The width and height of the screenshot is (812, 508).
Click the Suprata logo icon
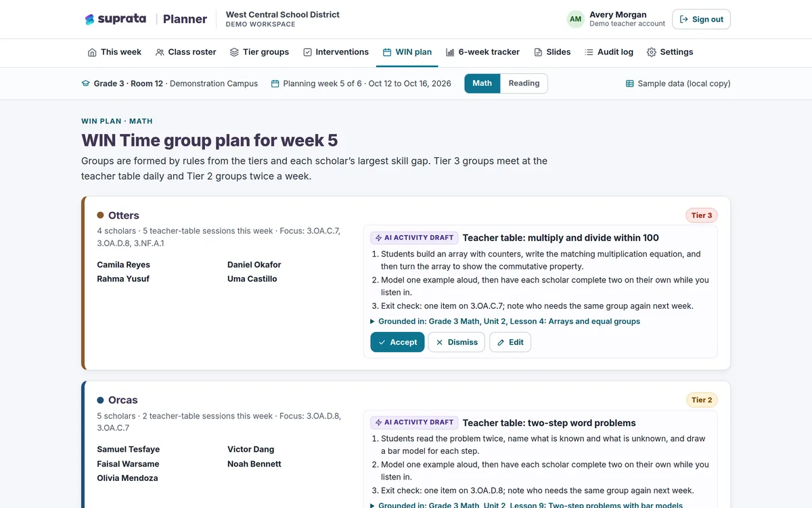[x=89, y=20]
